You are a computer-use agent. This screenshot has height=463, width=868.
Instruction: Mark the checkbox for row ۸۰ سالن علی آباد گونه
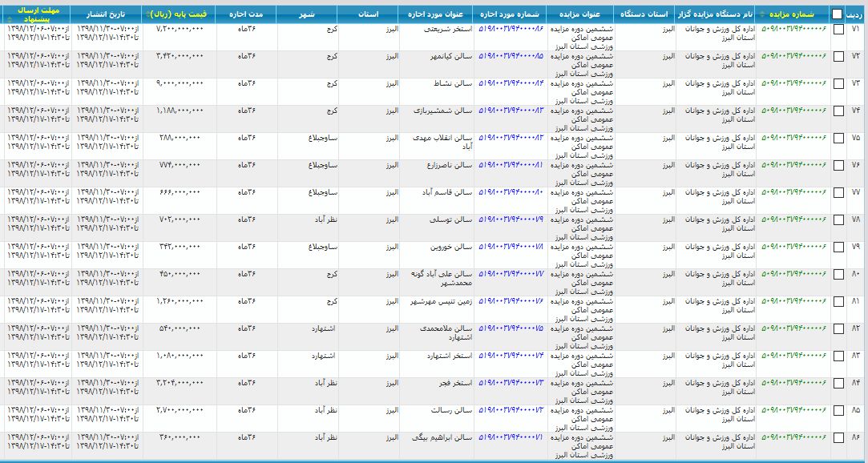[838, 274]
